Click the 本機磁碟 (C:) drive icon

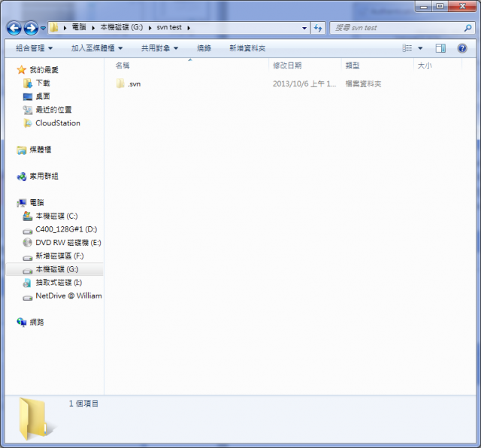click(x=28, y=216)
